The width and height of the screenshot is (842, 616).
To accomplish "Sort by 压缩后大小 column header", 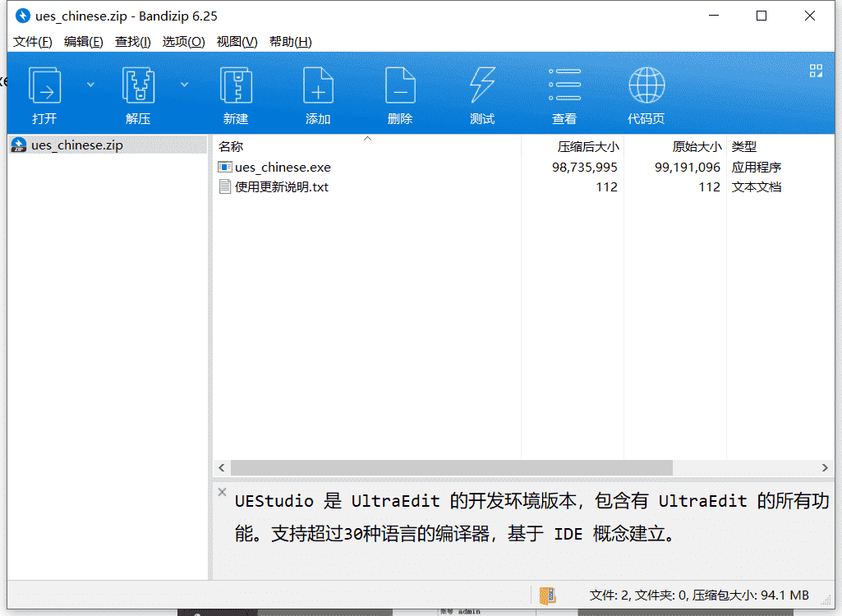I will [x=573, y=146].
